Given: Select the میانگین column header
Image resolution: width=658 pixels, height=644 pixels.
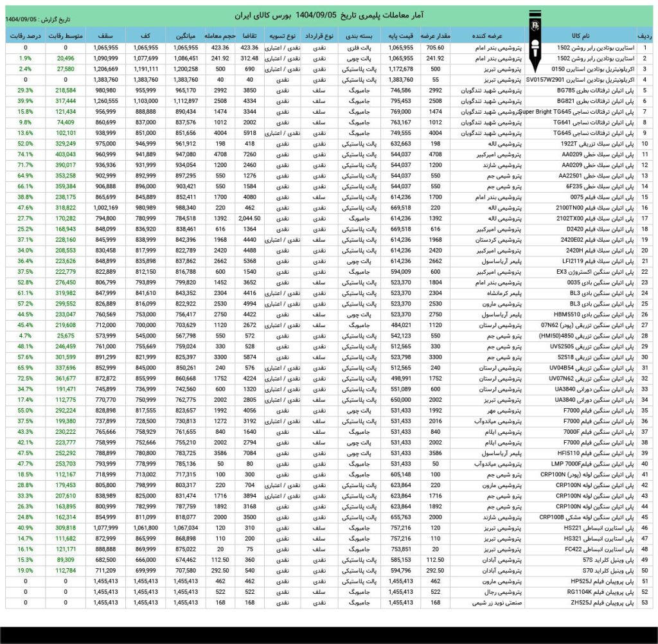Looking at the screenshot, I should [x=186, y=36].
